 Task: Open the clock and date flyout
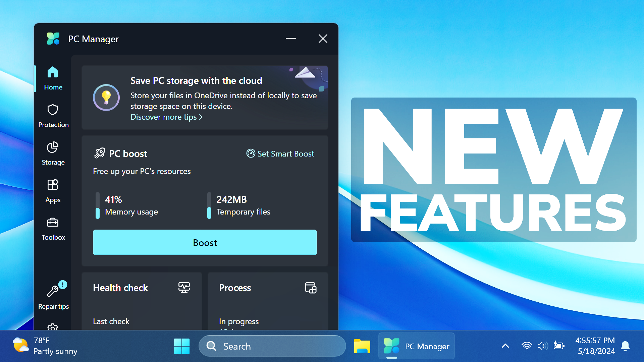pyautogui.click(x=595, y=346)
